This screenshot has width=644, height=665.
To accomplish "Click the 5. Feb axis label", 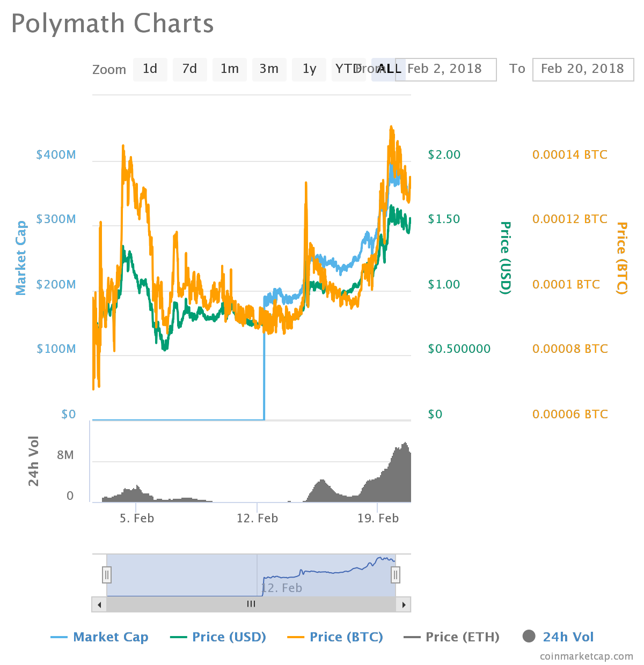I will click(x=136, y=518).
